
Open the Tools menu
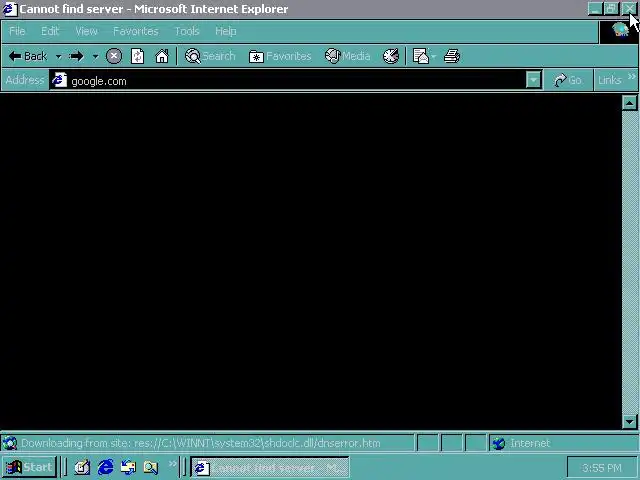(x=187, y=31)
